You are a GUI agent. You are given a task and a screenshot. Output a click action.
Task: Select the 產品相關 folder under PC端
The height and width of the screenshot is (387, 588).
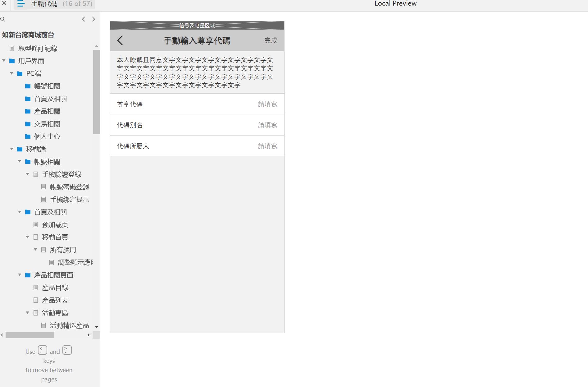click(x=47, y=111)
